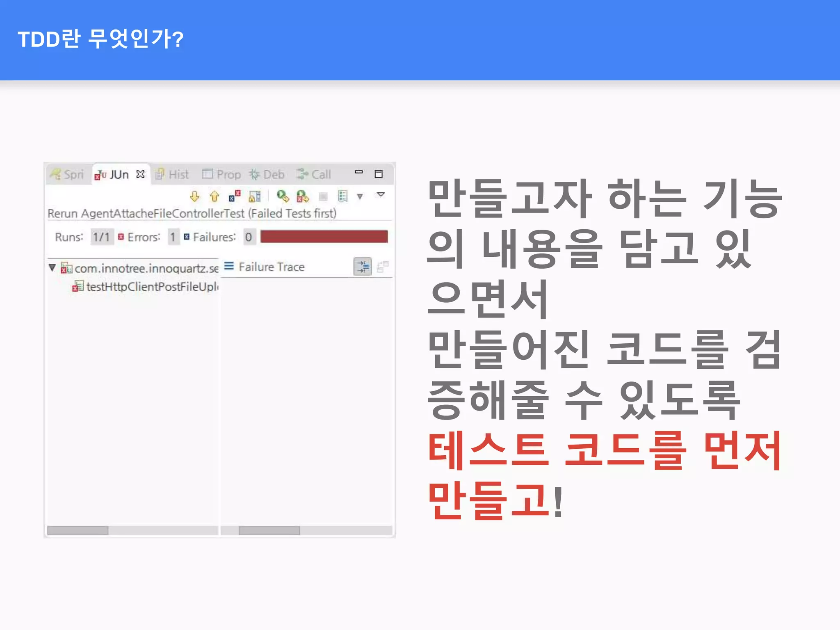This screenshot has width=840, height=630.
Task: Click the compare actual with expected icon
Action: coord(383,267)
